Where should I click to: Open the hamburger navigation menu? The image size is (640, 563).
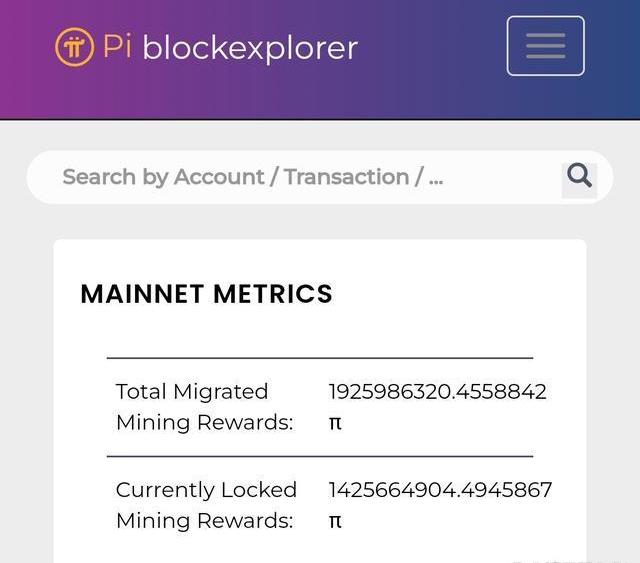click(545, 46)
